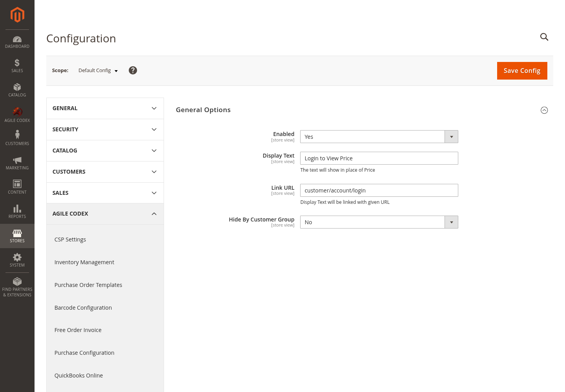Click the General Options heading
The image size is (565, 392).
point(203,110)
